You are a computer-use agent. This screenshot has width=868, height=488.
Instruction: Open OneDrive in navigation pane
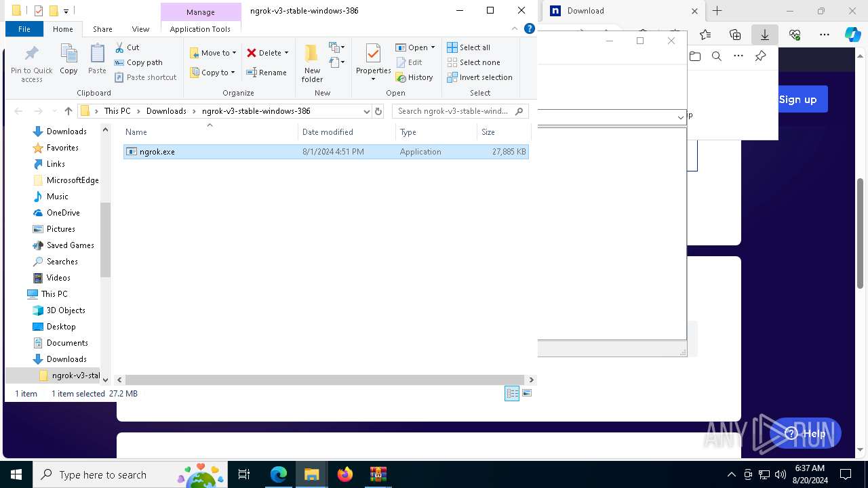63,213
